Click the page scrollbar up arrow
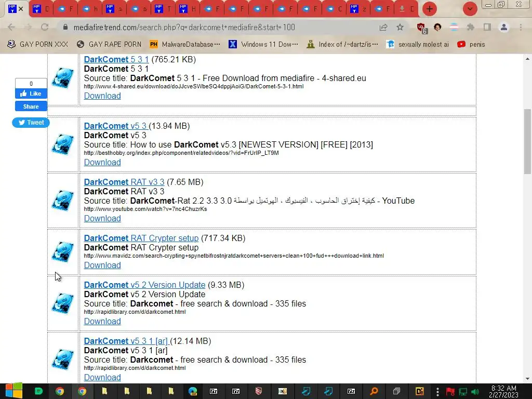 coord(528,59)
